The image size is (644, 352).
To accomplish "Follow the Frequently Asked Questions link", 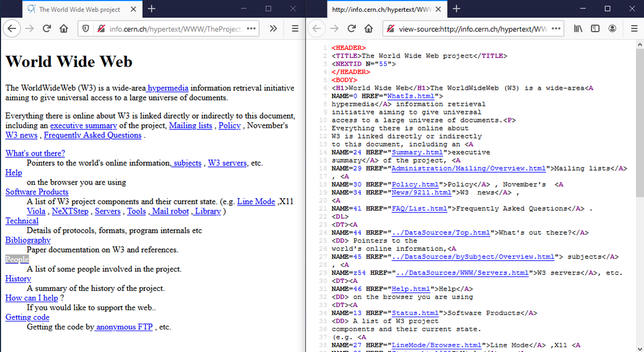I will pyautogui.click(x=92, y=135).
